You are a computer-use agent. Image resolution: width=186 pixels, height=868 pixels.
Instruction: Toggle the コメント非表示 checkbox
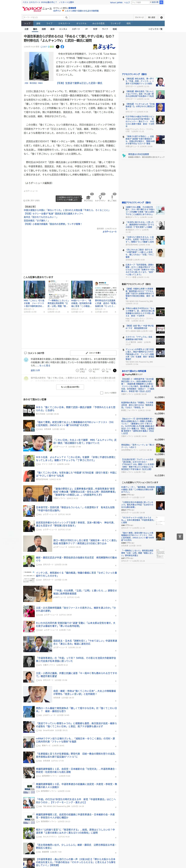[102, 393]
